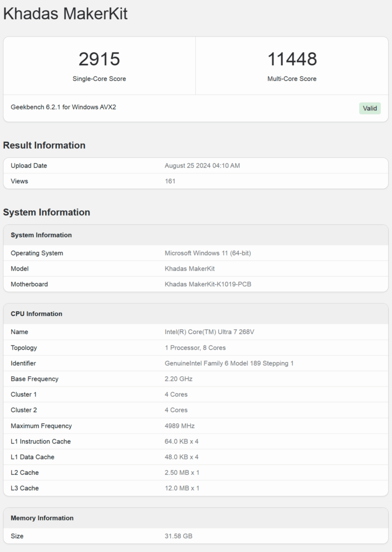Click the Base Frequency label

[x=35, y=379]
